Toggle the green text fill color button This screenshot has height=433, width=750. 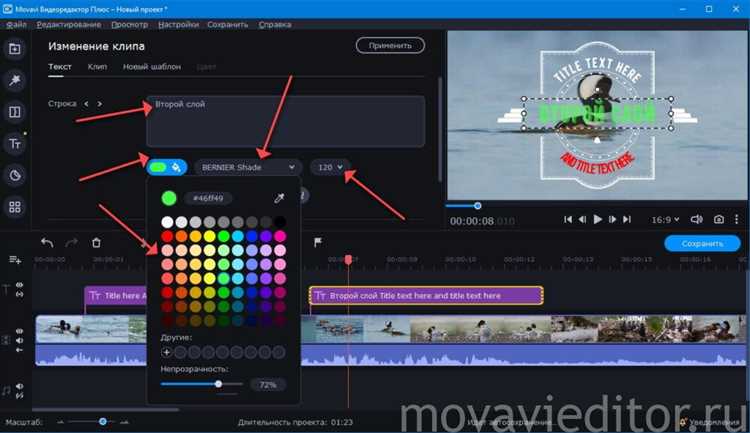click(x=166, y=167)
